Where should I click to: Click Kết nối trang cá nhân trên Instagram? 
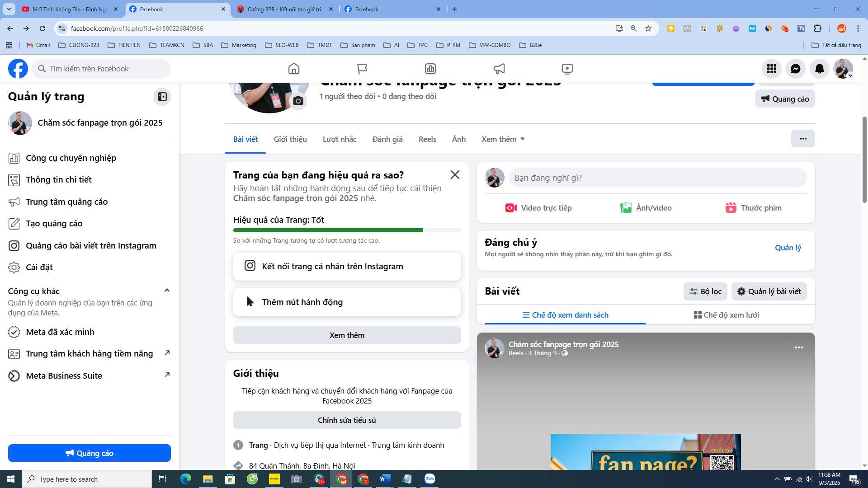click(347, 266)
